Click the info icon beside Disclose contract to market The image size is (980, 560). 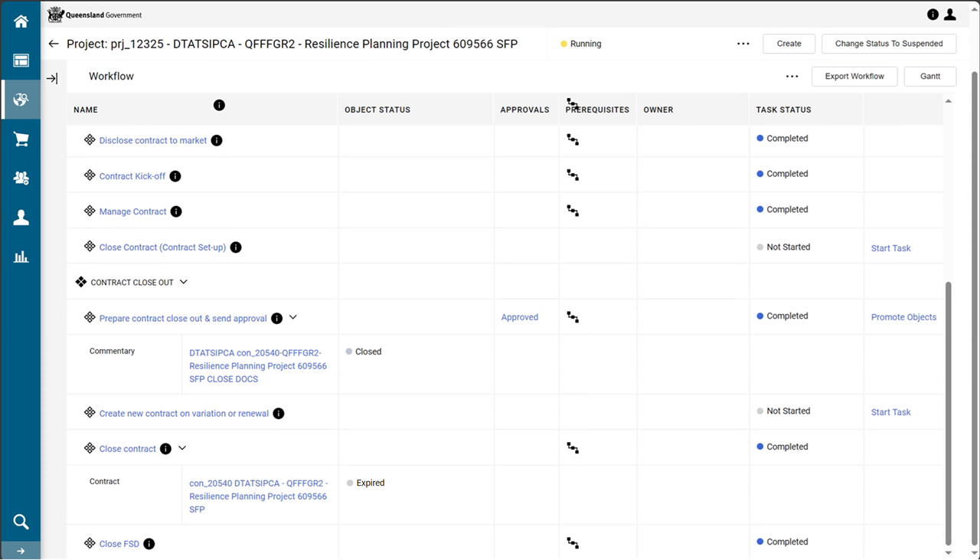[217, 140]
